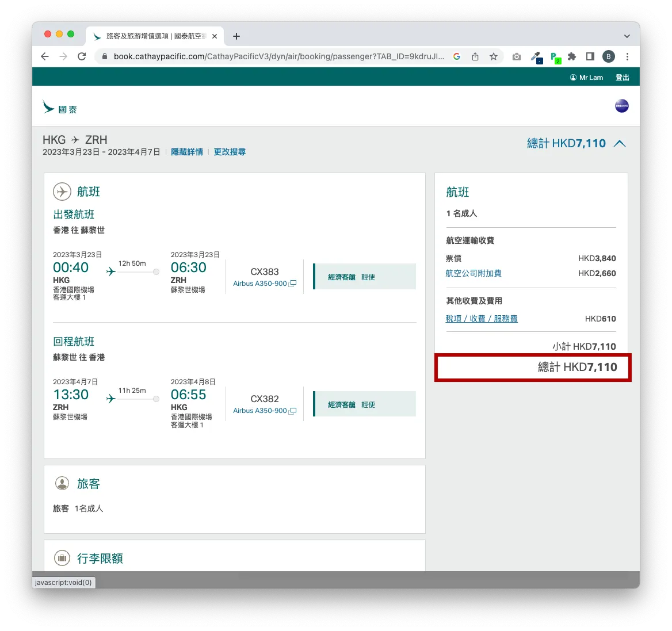Screen dimensions: 672x631
Task: Click the lock icon in address bar
Action: (104, 56)
